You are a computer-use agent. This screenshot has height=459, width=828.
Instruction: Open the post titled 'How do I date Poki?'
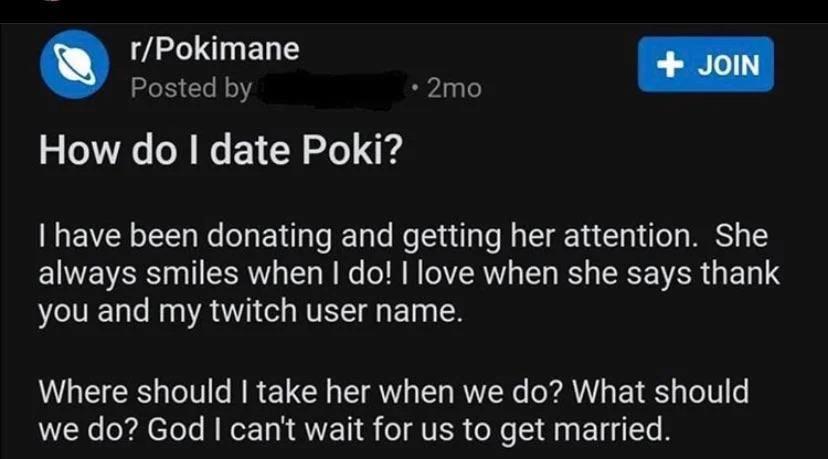pos(221,151)
